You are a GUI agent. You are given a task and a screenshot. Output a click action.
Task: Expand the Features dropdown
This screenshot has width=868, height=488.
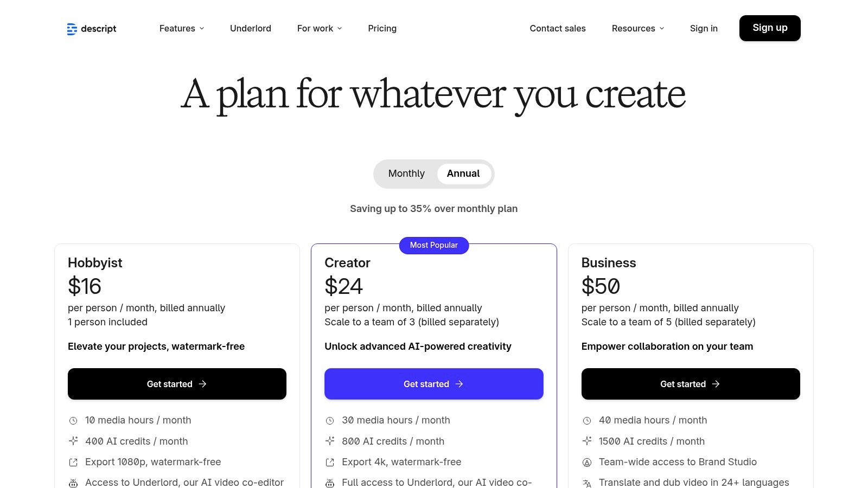(x=181, y=28)
